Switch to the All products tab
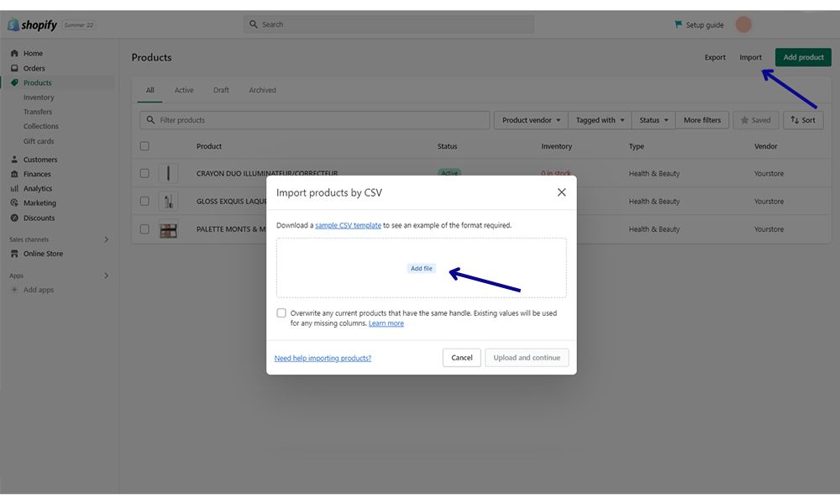 pyautogui.click(x=150, y=90)
